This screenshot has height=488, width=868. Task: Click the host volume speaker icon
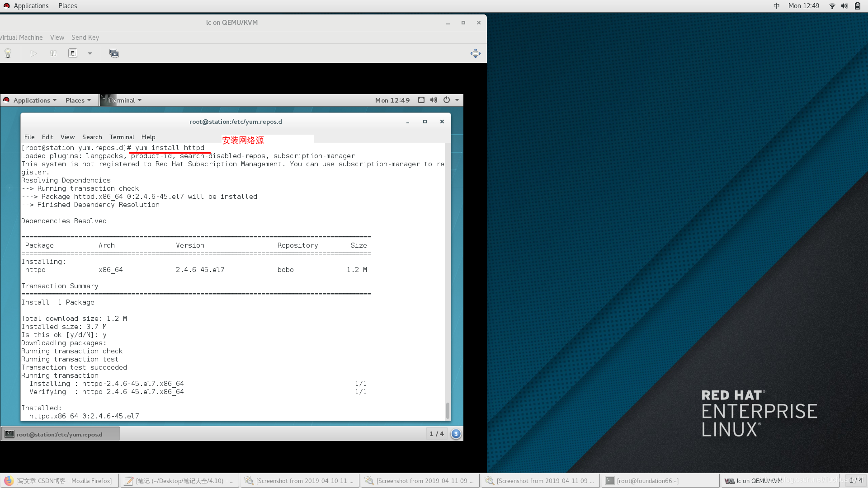coord(844,6)
